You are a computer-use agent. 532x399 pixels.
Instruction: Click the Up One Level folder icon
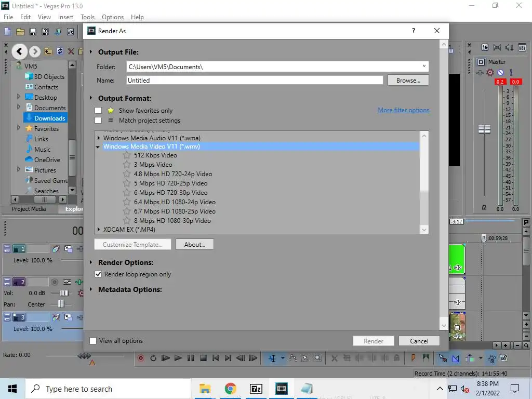[48, 51]
